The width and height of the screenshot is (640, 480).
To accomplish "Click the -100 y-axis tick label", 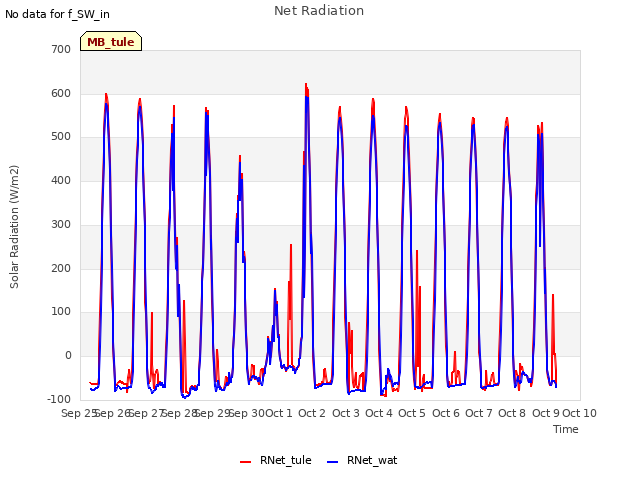I will [59, 399].
